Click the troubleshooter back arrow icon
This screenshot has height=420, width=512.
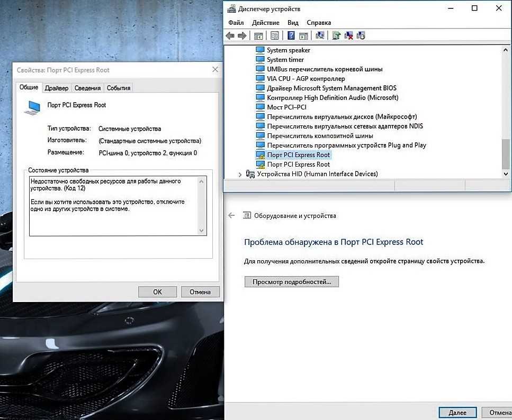(x=231, y=215)
